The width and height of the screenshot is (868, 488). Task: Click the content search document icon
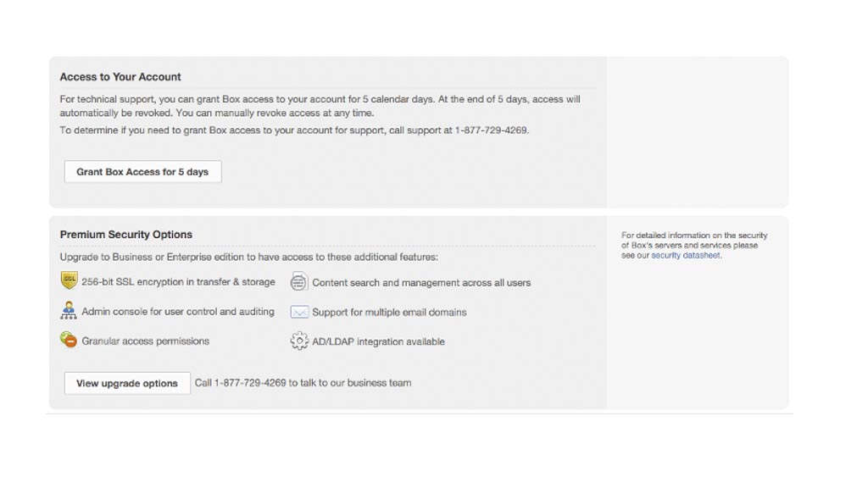click(299, 282)
